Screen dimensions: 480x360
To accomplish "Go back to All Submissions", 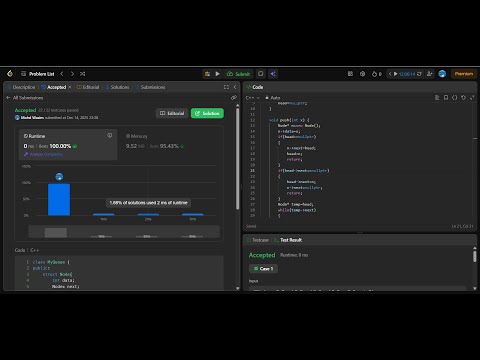I will tap(25, 98).
